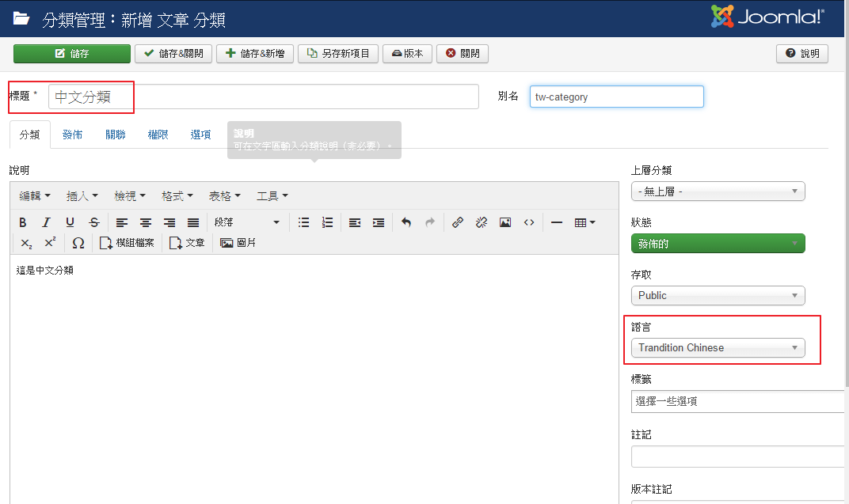849x504 pixels.
Task: Center align the text
Action: 146,223
